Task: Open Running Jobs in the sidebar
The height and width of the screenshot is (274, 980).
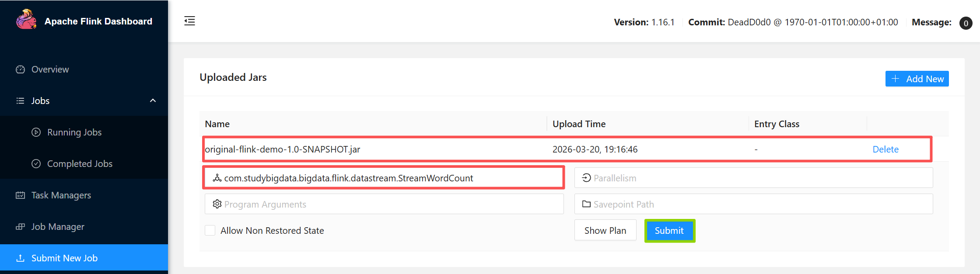Action: pos(84,132)
